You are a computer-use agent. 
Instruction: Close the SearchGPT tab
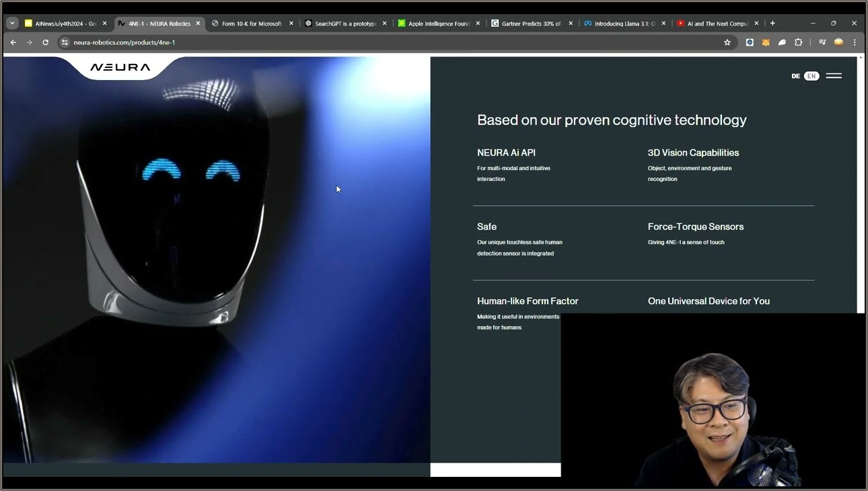pos(385,23)
